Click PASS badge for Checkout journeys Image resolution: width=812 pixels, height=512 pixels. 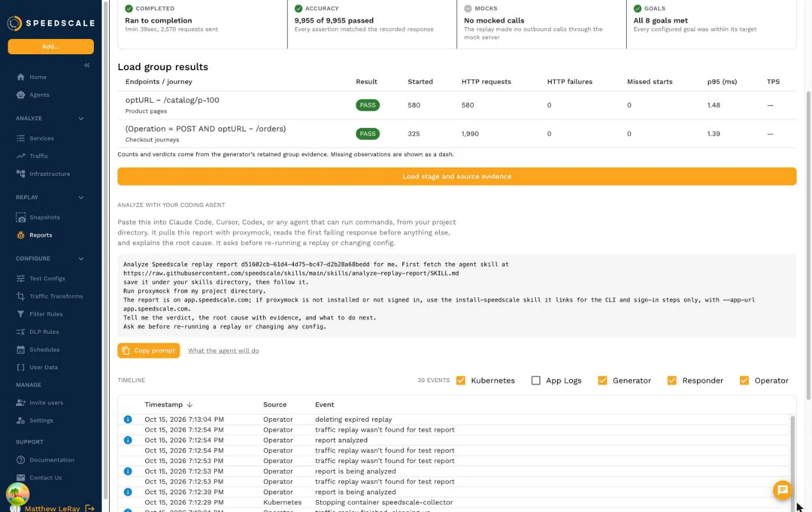pos(368,134)
